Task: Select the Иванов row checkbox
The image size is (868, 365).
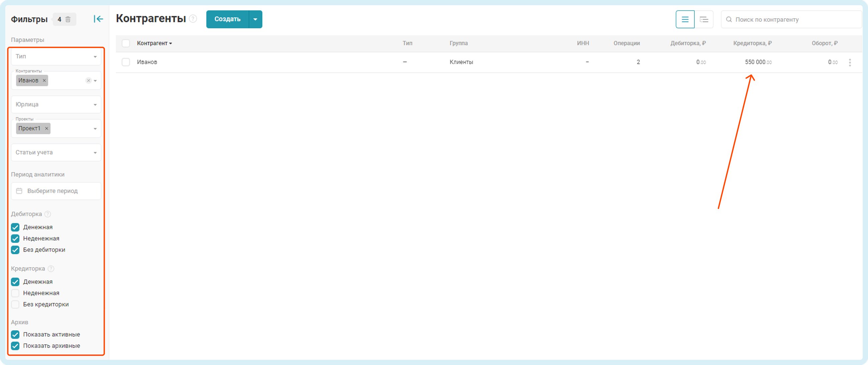Action: [x=126, y=62]
